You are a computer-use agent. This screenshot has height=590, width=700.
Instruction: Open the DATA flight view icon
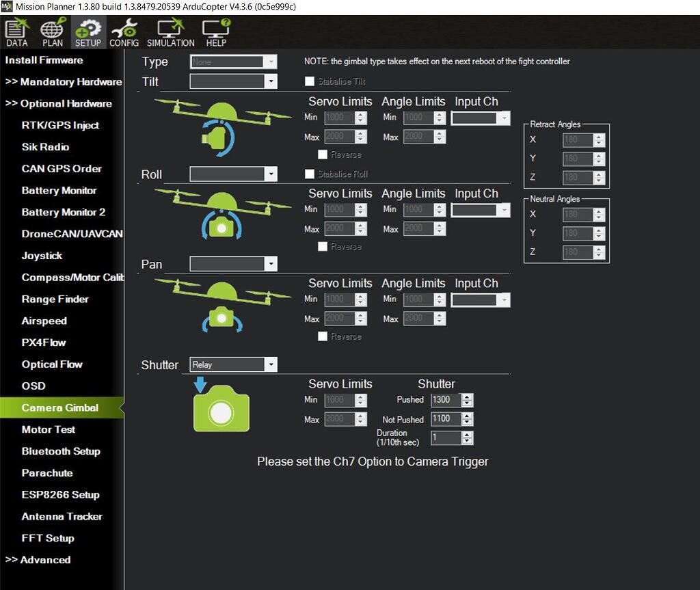[x=16, y=31]
